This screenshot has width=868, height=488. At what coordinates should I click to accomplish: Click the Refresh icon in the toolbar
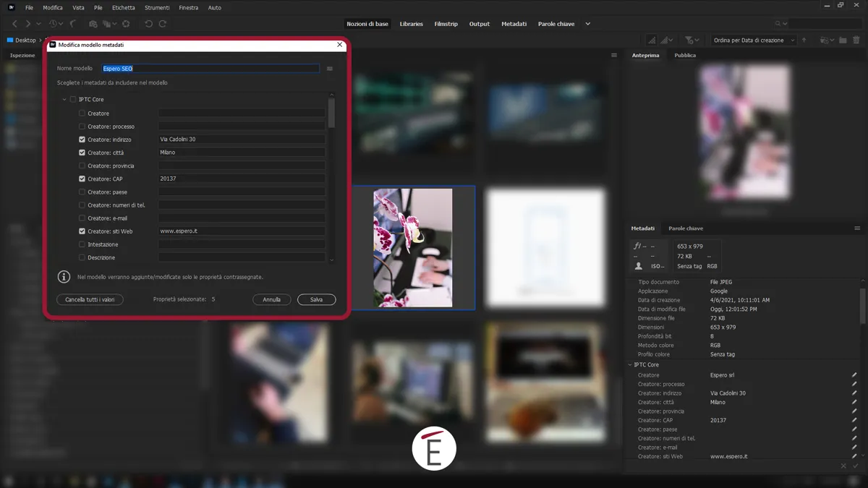point(127,24)
